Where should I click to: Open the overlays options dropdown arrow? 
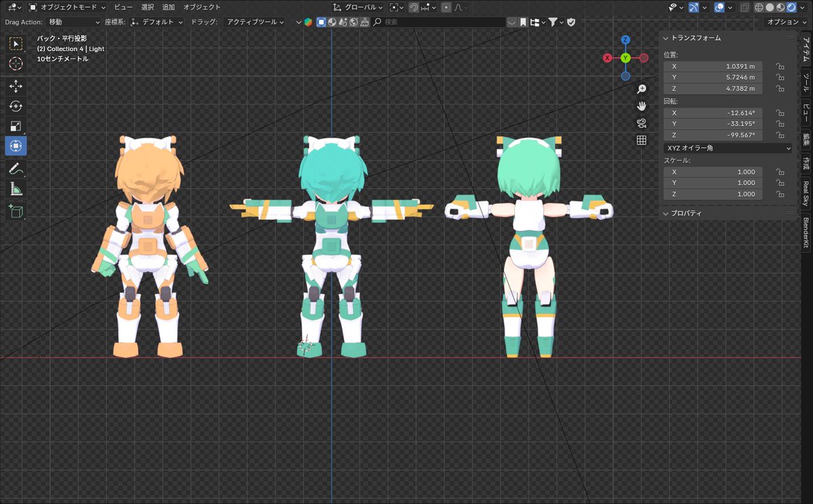point(730,7)
